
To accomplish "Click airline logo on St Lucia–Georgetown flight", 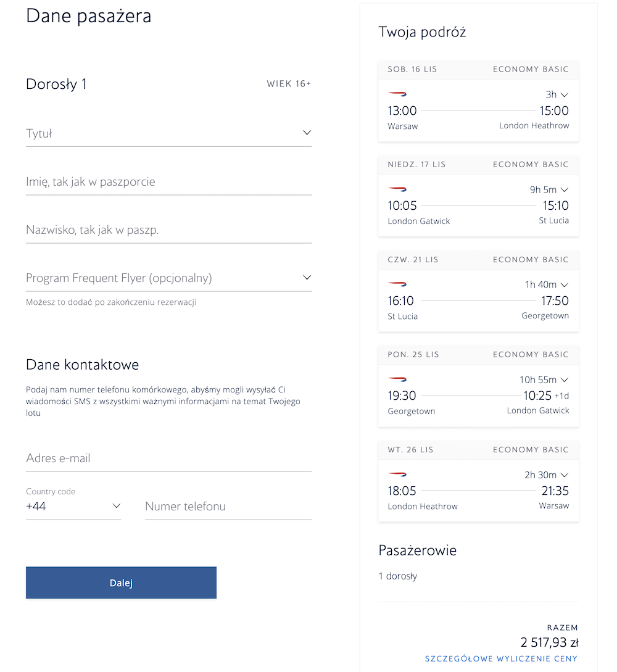I will (x=397, y=284).
